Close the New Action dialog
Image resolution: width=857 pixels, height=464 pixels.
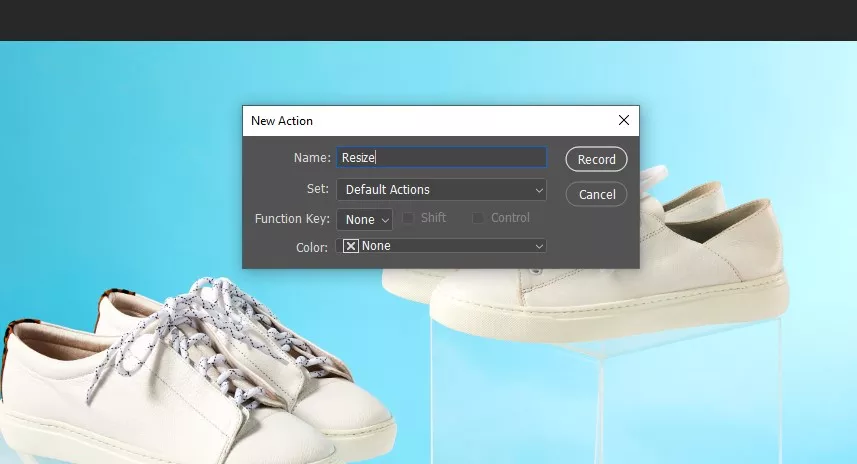click(x=624, y=120)
